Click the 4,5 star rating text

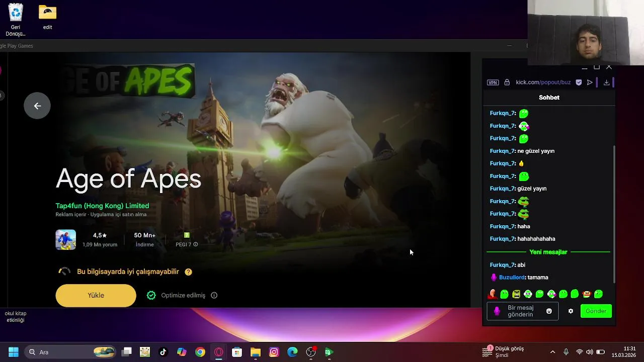pyautogui.click(x=100, y=235)
